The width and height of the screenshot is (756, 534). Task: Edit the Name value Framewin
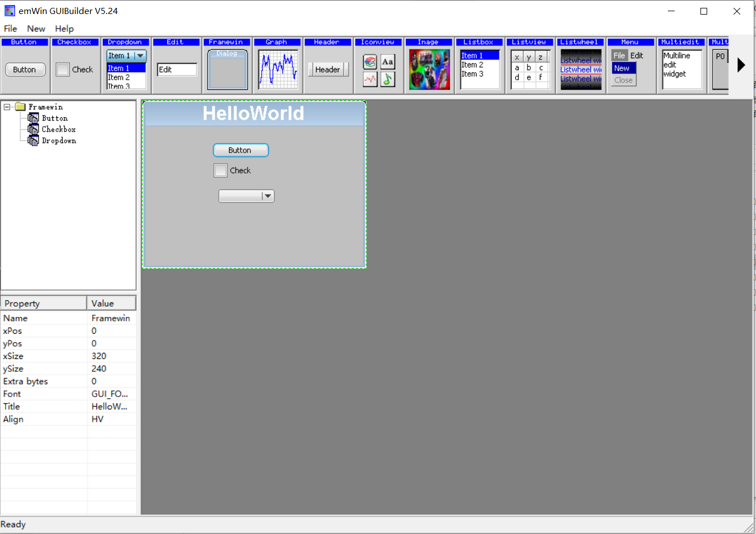click(x=112, y=318)
